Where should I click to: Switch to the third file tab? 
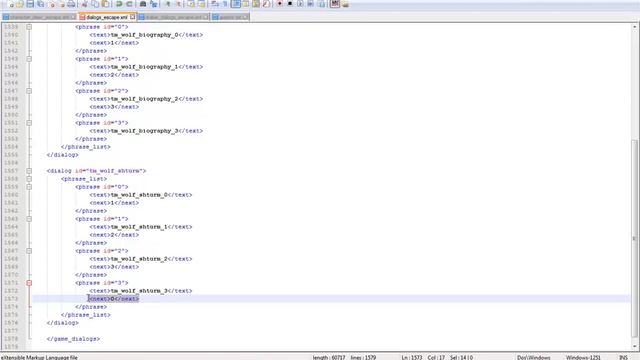[x=174, y=17]
